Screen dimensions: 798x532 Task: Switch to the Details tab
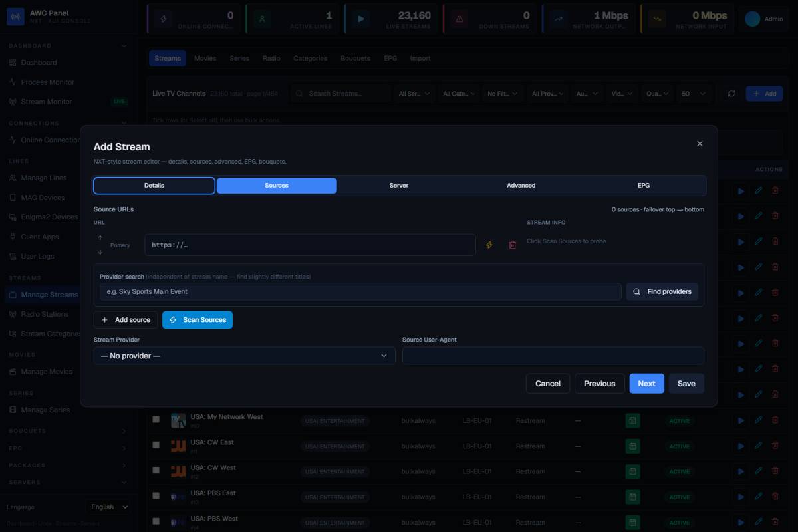154,186
